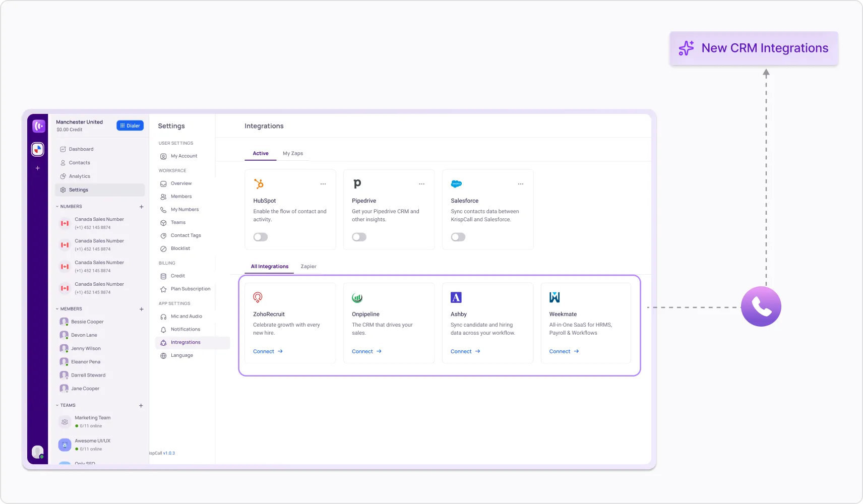863x504 pixels.
Task: Click the Onpipeline logo icon
Action: click(x=357, y=298)
